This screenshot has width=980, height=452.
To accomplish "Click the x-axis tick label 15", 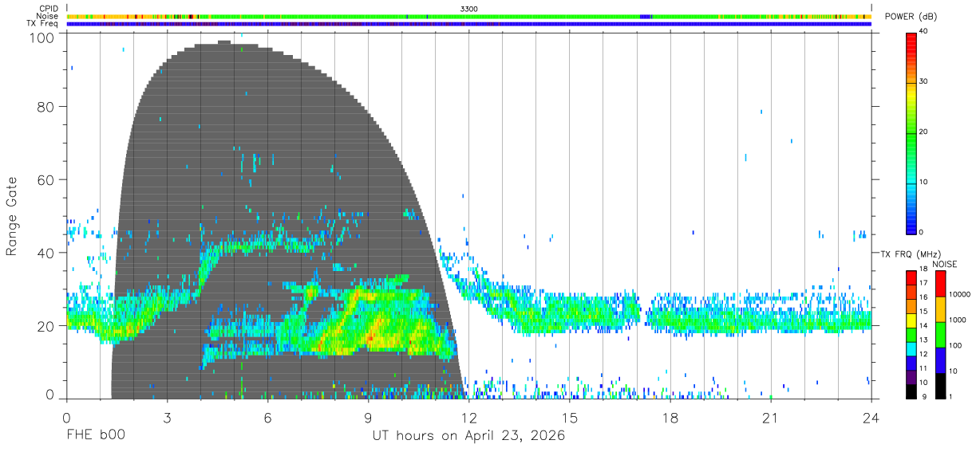I will 569,418.
